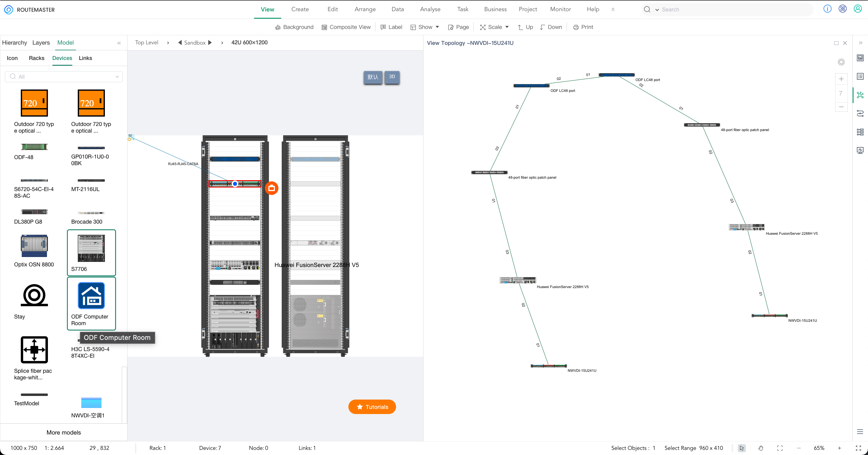Select the S7706 device model
This screenshot has height=455, width=868.
[91, 253]
